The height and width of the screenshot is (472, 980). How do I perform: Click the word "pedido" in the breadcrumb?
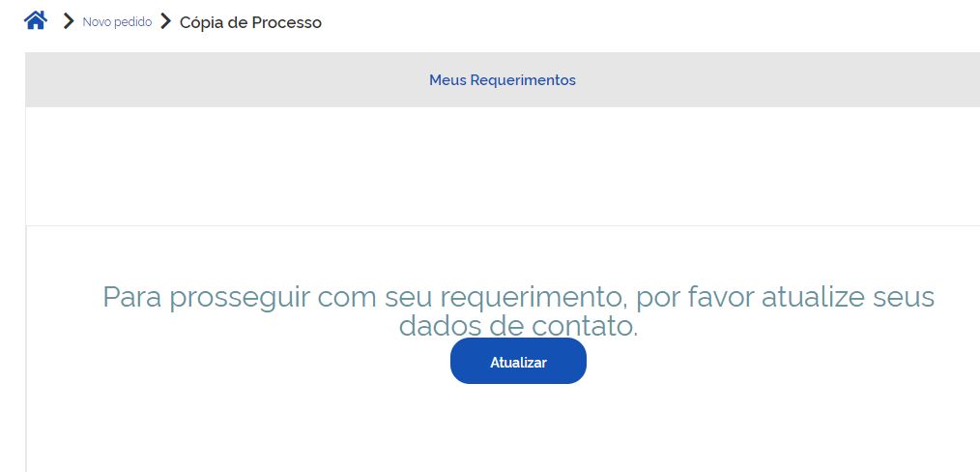tap(133, 22)
